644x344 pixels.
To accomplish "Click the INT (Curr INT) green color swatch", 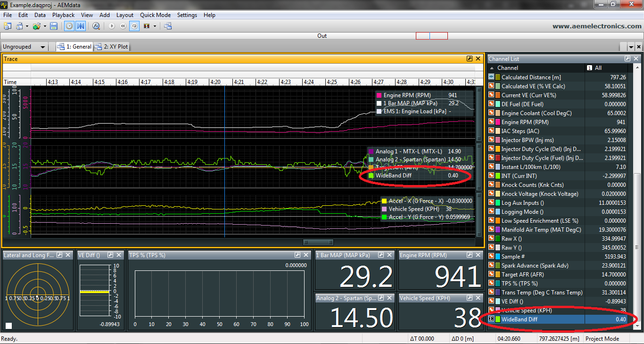I will [x=498, y=176].
